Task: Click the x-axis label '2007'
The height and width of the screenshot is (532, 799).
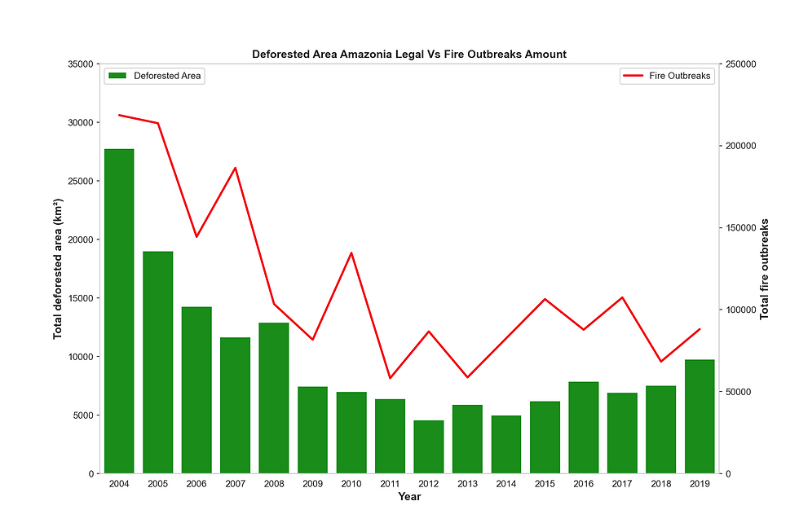Action: click(236, 484)
